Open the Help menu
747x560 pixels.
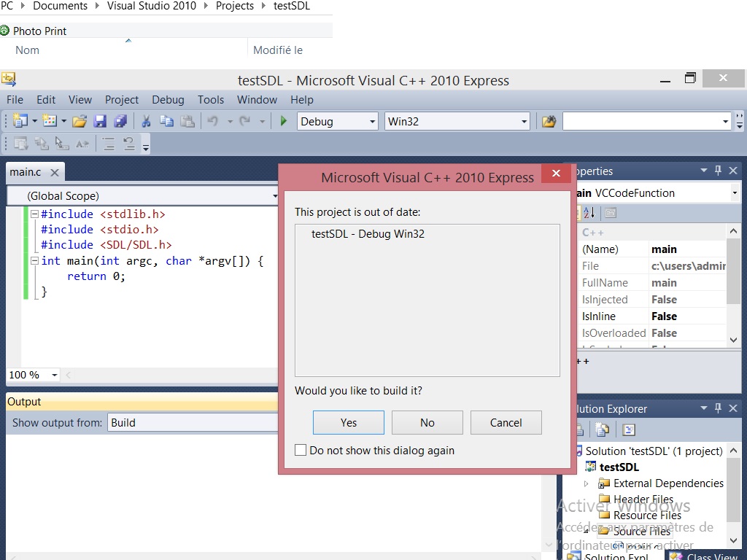[x=301, y=99]
